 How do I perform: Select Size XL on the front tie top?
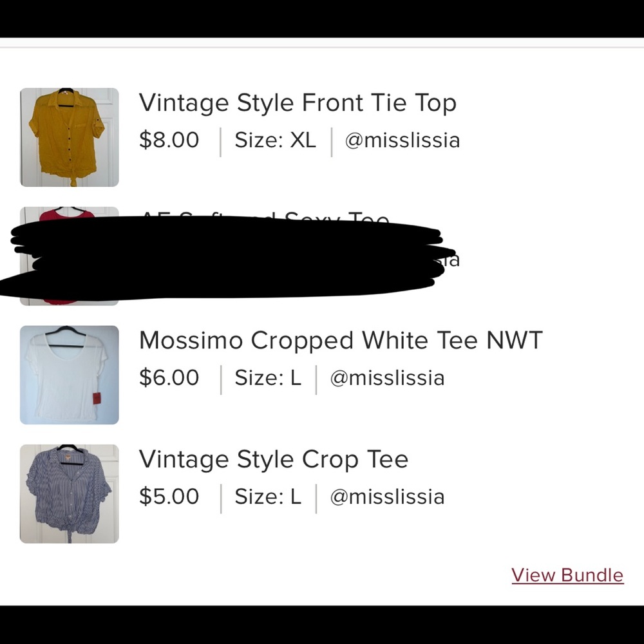pos(276,140)
